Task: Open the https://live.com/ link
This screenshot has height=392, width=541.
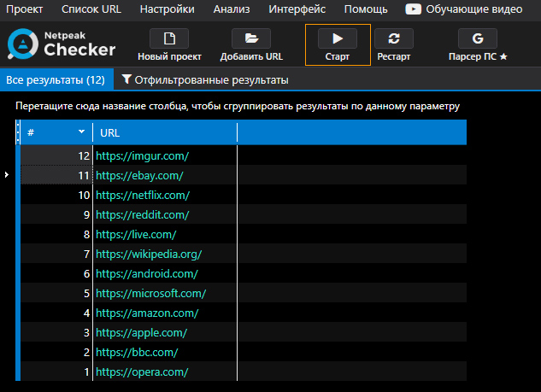Action: 136,235
